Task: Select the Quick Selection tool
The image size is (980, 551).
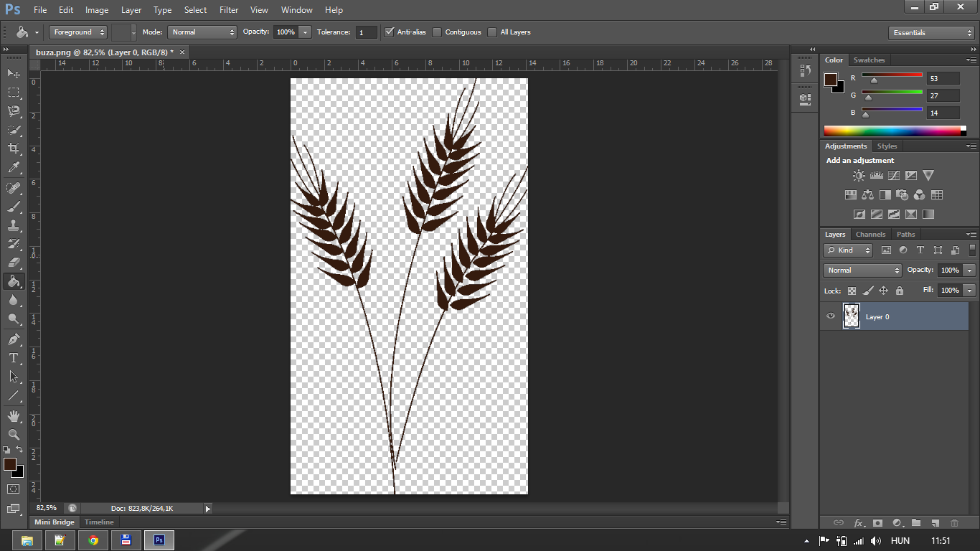Action: [14, 130]
